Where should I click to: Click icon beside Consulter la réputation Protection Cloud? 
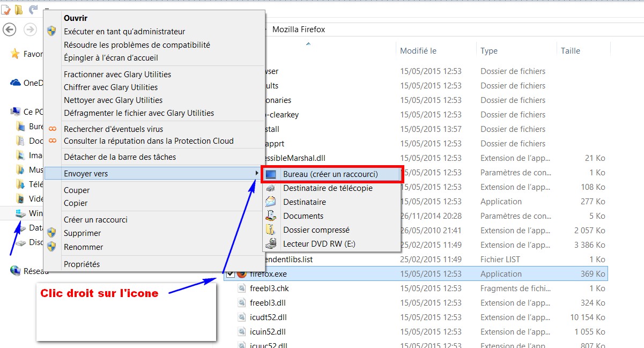tap(52, 141)
